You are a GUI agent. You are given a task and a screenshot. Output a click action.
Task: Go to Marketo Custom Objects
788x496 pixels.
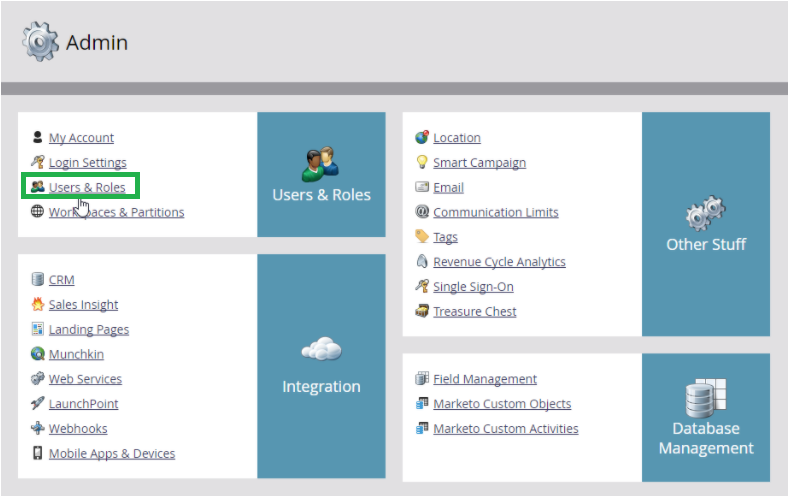tap(502, 404)
